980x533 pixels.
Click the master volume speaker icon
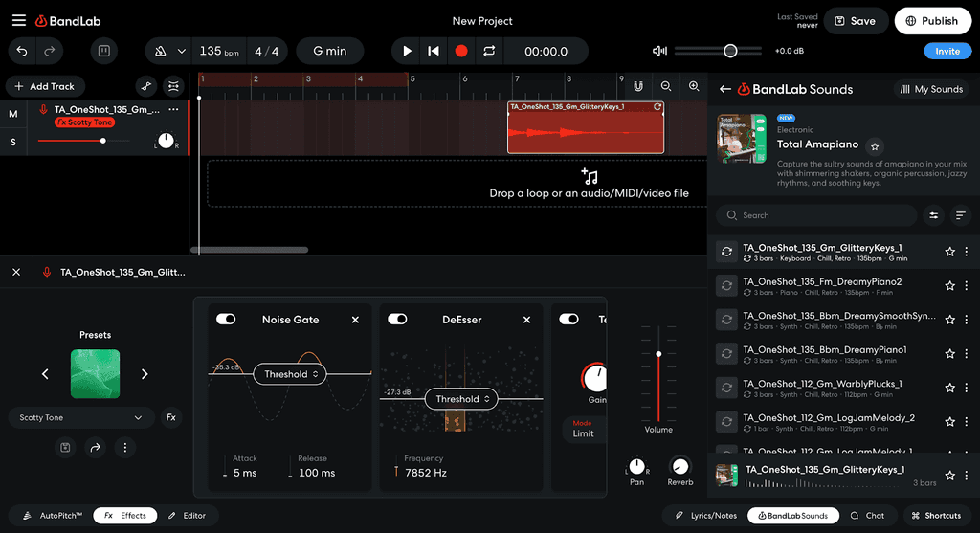pos(659,52)
